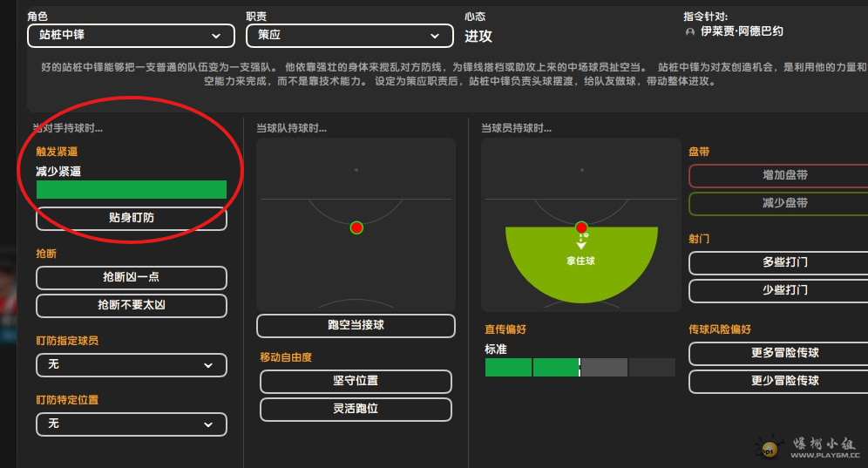The width and height of the screenshot is (868, 468).
Task: Select the 坚守位置 option
Action: (356, 381)
